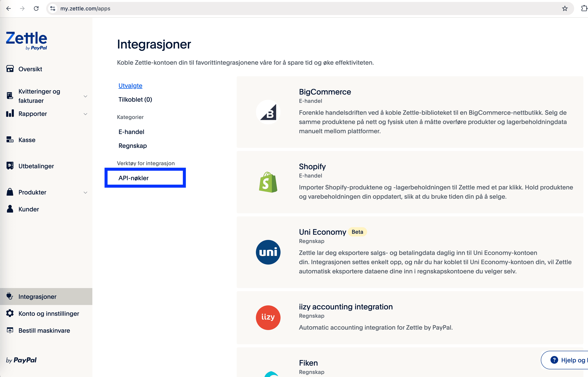Open the Kasse menu item
Screen dimensions: 588x377
tap(27, 140)
